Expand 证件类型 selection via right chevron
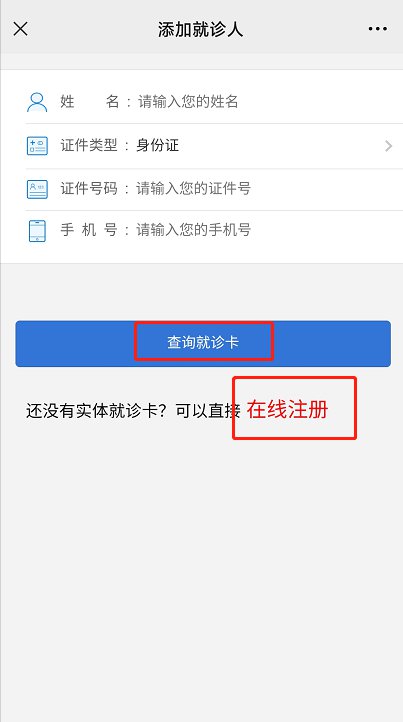This screenshot has height=722, width=403. tap(388, 146)
